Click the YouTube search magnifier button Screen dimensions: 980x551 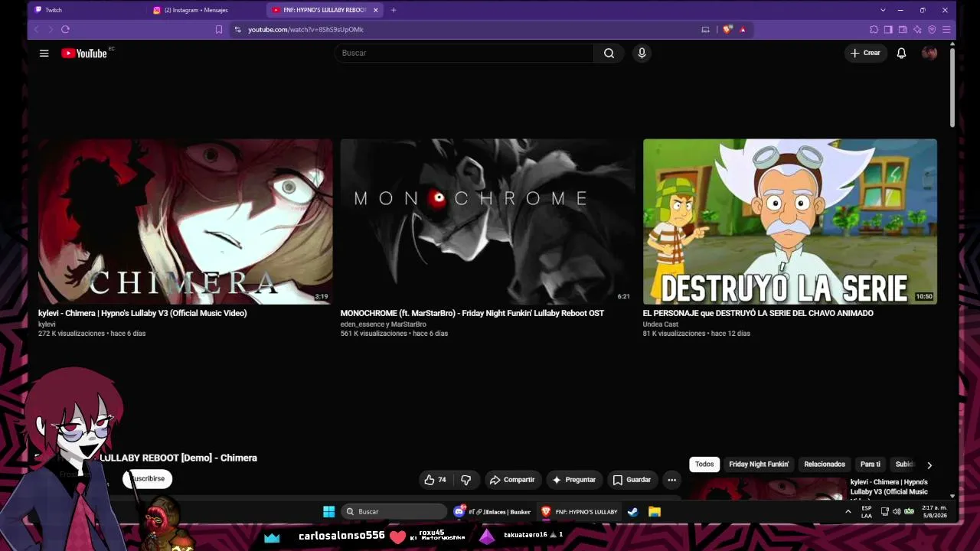tap(609, 53)
